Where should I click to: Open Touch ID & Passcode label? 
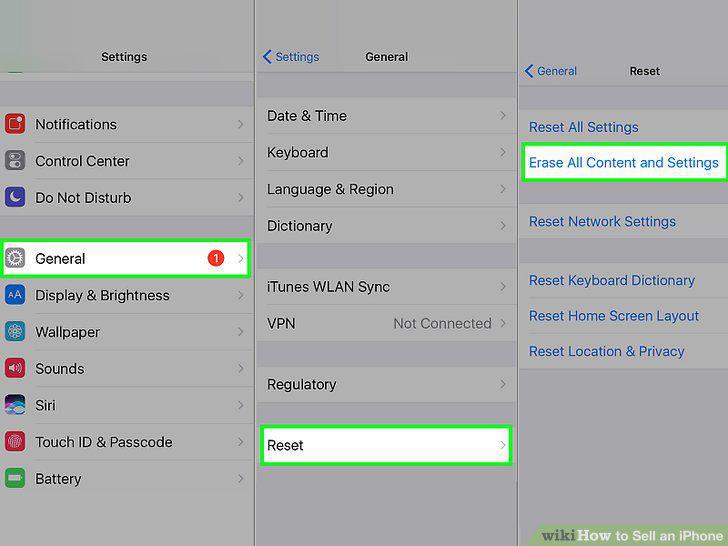[104, 442]
